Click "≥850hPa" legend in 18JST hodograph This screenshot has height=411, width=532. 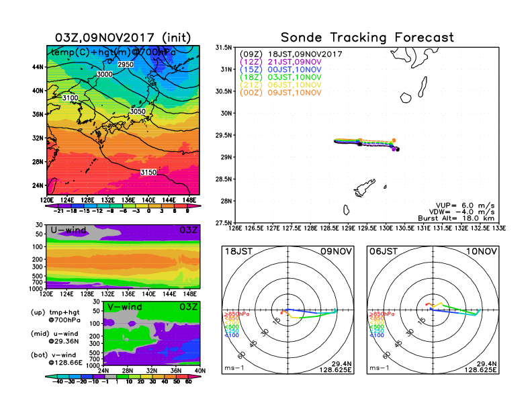(236, 314)
